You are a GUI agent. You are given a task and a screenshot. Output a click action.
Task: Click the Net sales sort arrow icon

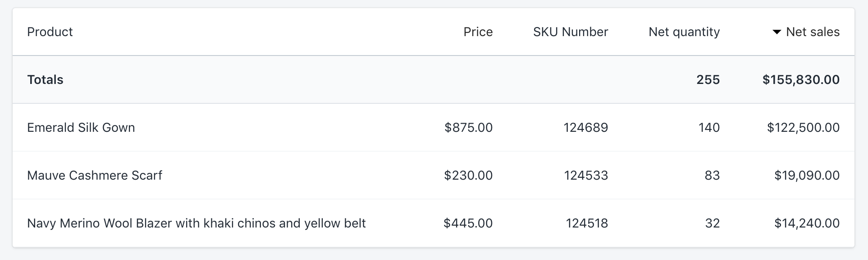(x=777, y=32)
